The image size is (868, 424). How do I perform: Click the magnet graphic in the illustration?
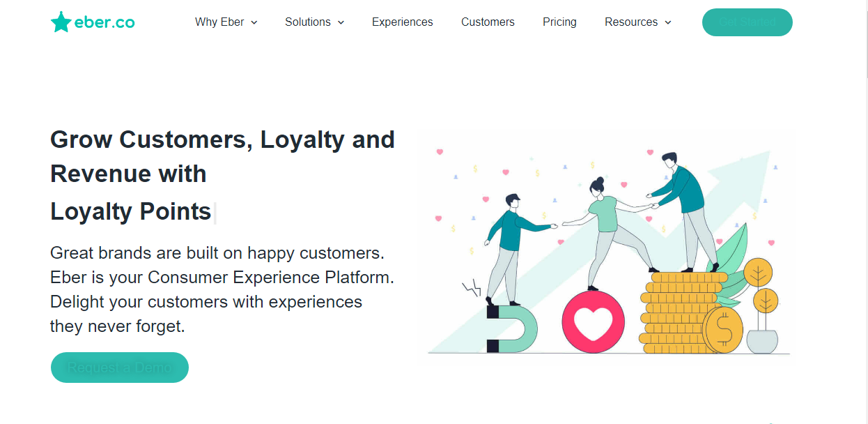(x=512, y=328)
